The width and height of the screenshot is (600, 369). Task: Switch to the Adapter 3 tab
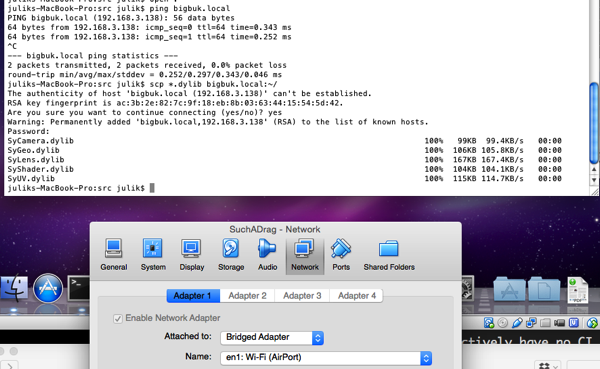coord(302,296)
